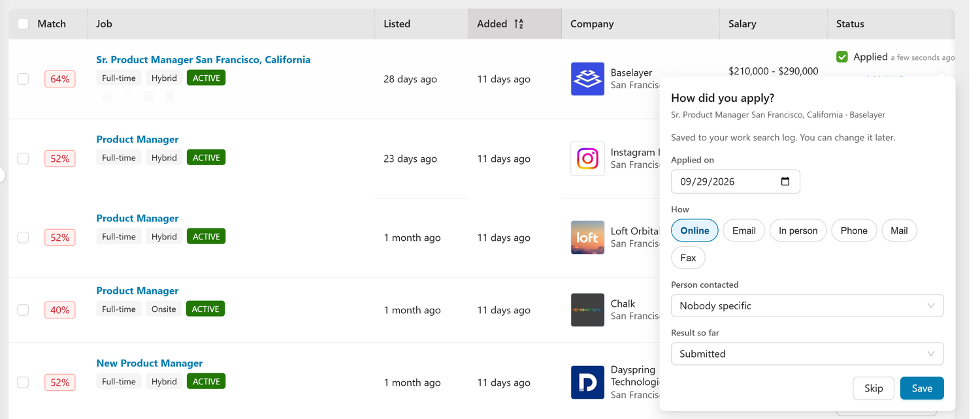Click the Chalk company name

tap(623, 303)
